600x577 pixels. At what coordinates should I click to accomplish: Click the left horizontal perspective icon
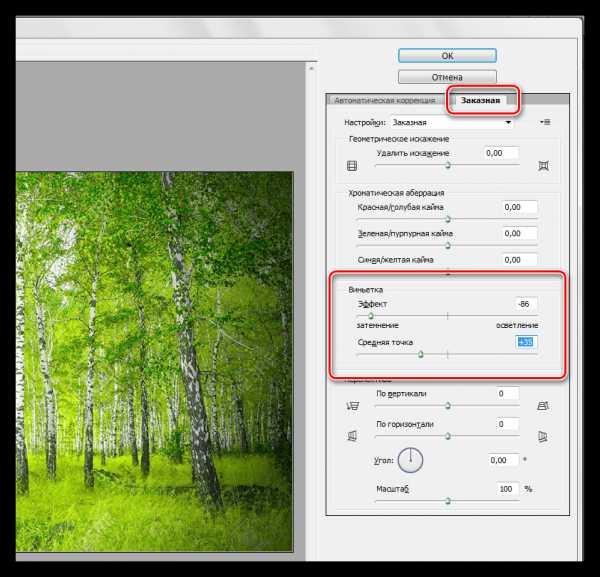351,435
